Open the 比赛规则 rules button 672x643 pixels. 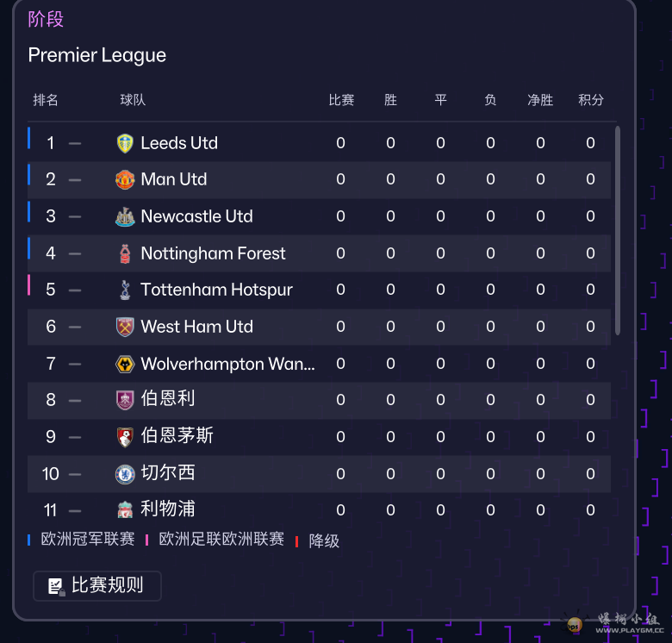click(96, 586)
